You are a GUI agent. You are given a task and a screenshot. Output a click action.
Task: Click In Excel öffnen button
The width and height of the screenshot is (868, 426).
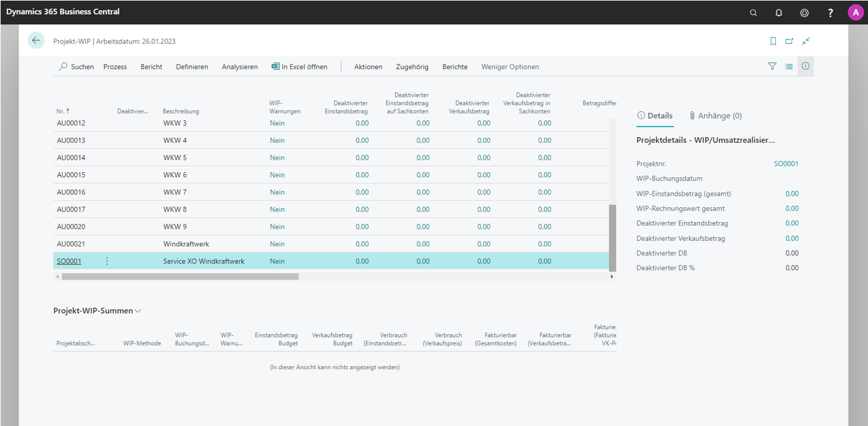pos(299,67)
